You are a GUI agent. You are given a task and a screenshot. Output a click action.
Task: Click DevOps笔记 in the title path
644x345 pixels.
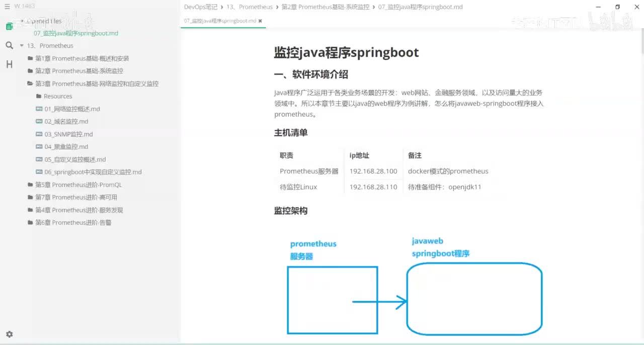(201, 7)
